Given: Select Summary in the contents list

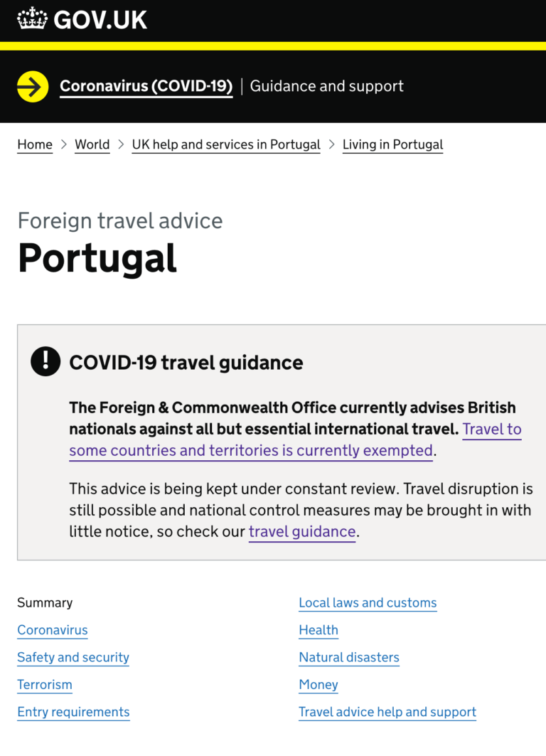Looking at the screenshot, I should 45,602.
